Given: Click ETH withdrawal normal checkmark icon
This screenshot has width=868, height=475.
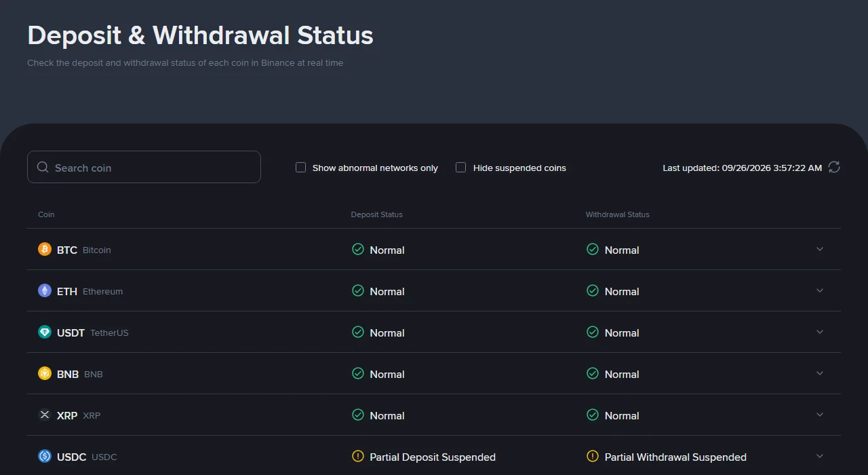Looking at the screenshot, I should tap(593, 290).
